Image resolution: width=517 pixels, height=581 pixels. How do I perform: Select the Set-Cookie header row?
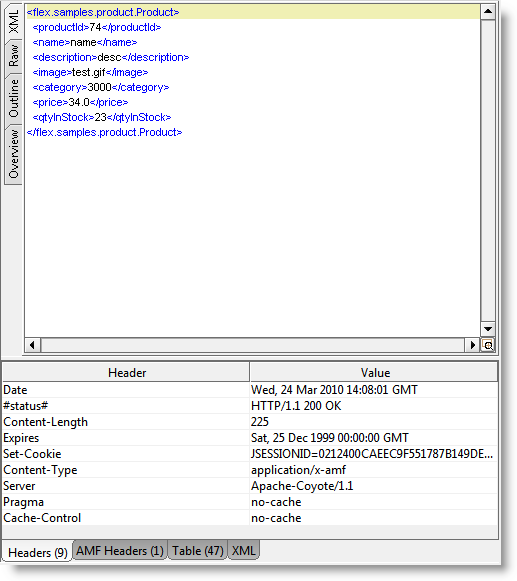(250, 454)
